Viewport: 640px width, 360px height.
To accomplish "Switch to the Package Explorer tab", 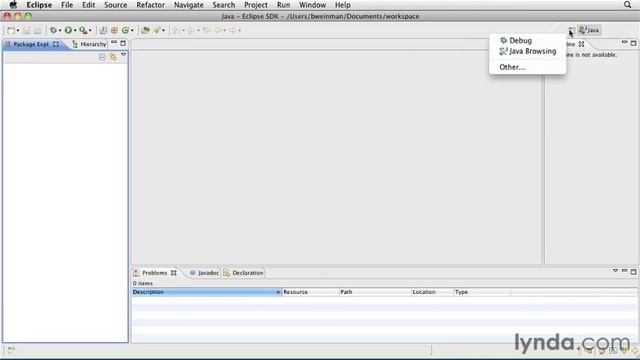I will pos(32,44).
